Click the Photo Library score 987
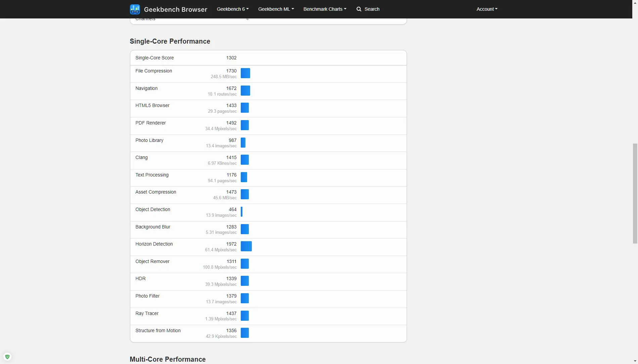Image resolution: width=638 pixels, height=364 pixels. click(x=233, y=140)
